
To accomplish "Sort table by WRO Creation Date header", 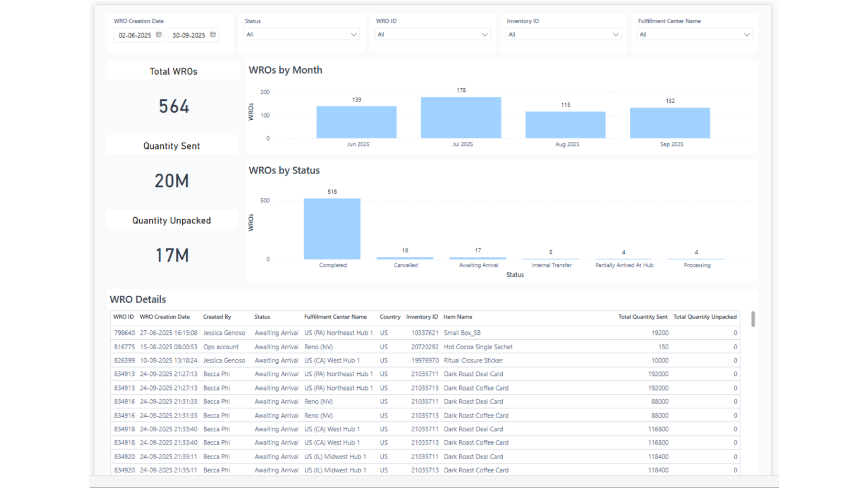I will (165, 317).
